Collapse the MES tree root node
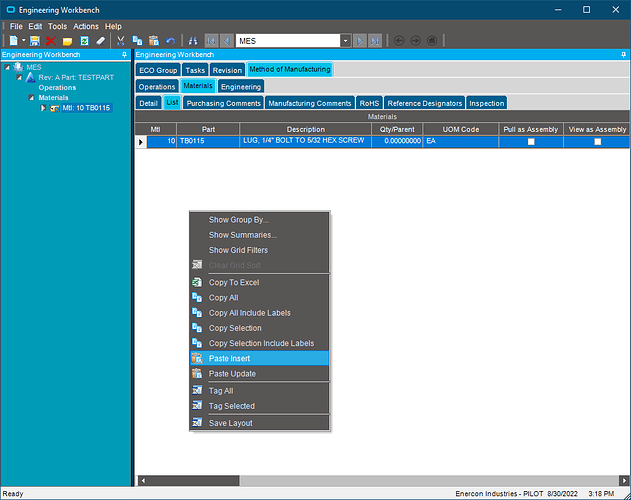This screenshot has width=631, height=500. pyautogui.click(x=7, y=67)
